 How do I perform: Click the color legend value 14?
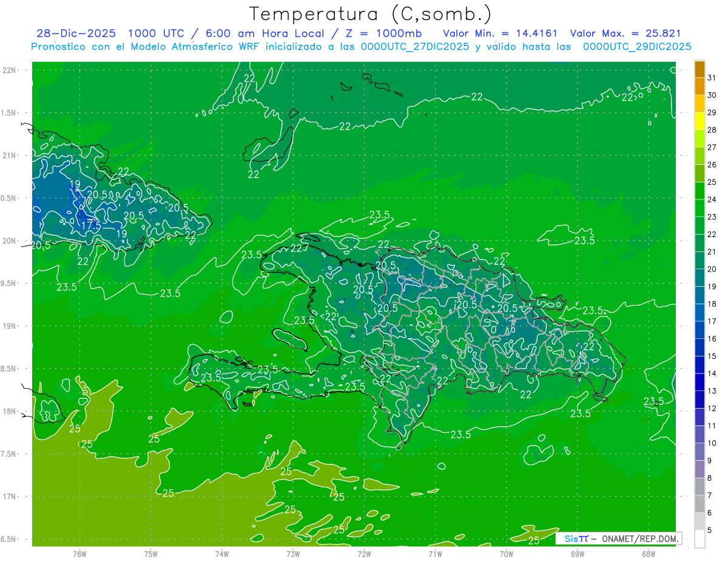tap(712, 373)
